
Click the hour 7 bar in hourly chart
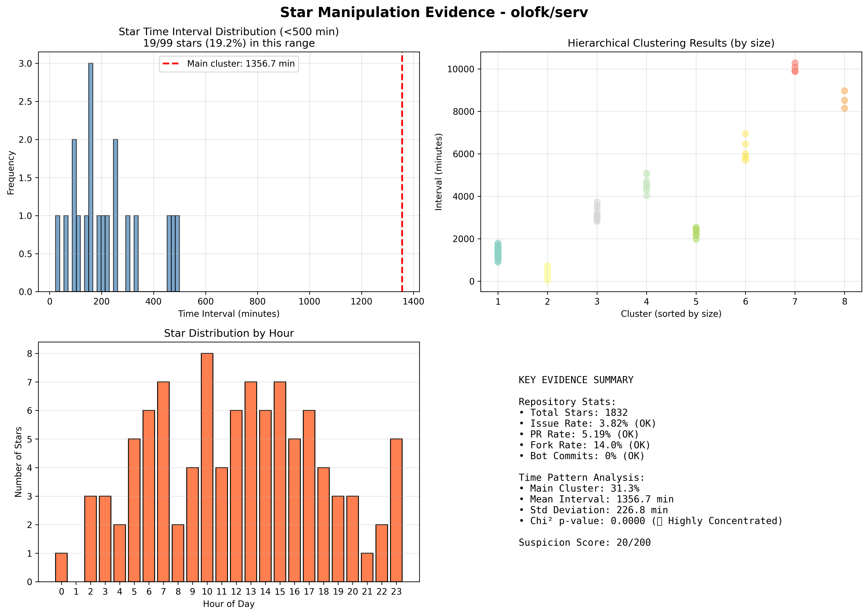click(163, 482)
